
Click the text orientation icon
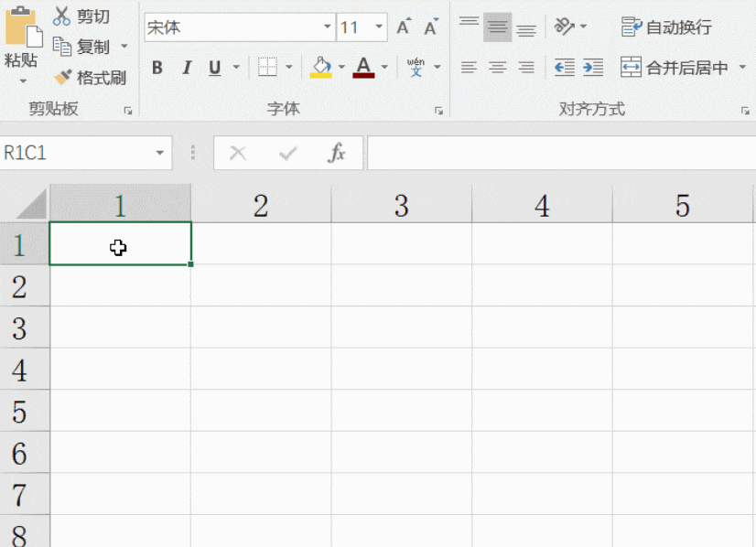pos(564,26)
